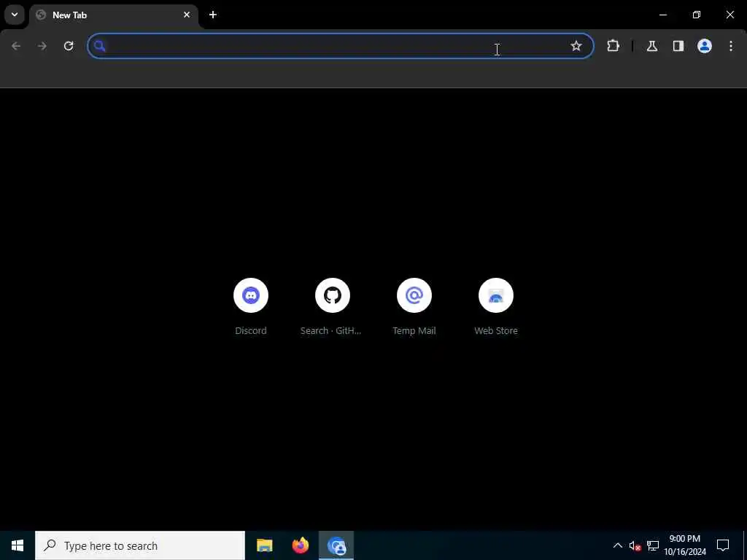The width and height of the screenshot is (747, 560).
Task: Minimize the Chrome window
Action: (662, 15)
